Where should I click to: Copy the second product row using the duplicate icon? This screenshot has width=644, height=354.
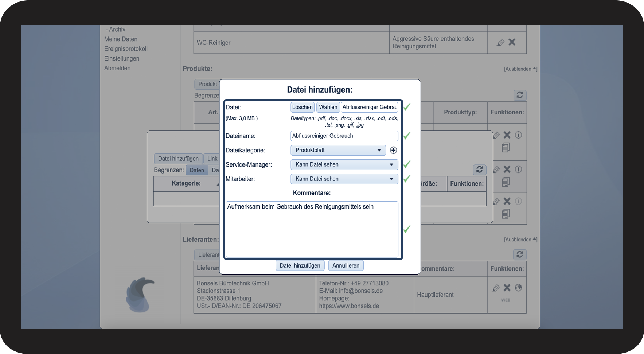pos(506,182)
